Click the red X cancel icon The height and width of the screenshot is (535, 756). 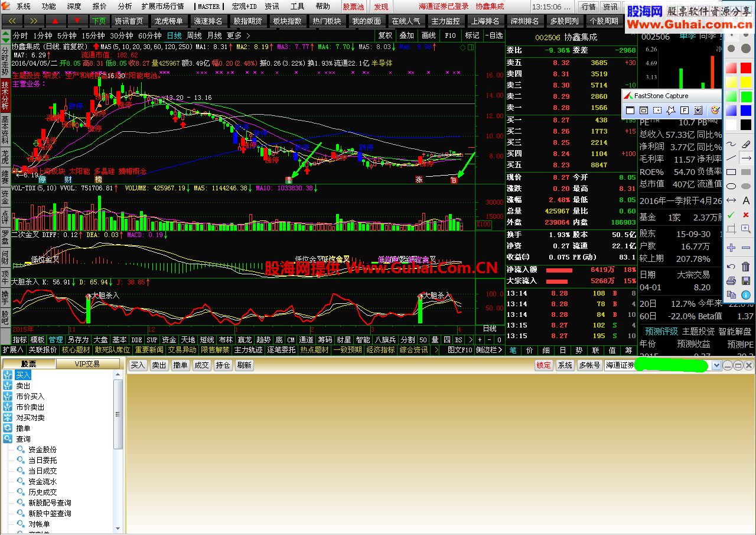pyautogui.click(x=745, y=215)
